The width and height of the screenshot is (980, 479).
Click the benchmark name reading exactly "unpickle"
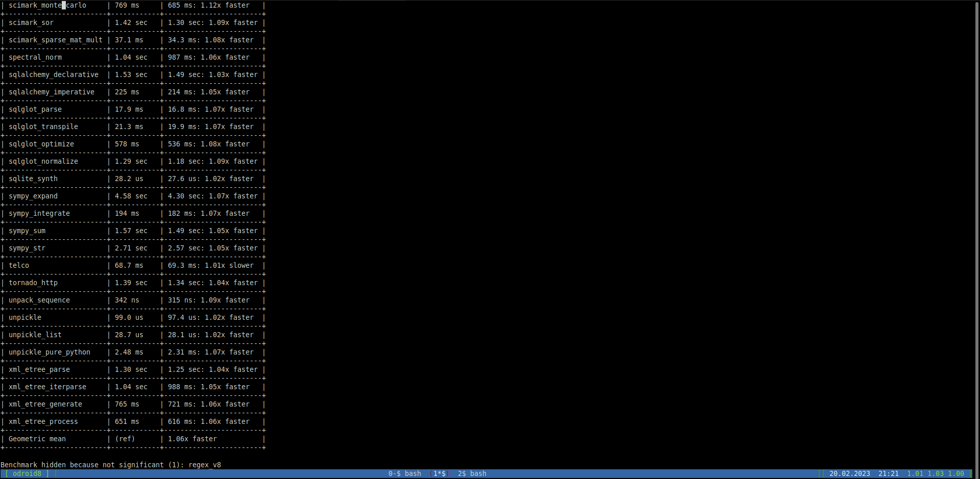pyautogui.click(x=25, y=318)
